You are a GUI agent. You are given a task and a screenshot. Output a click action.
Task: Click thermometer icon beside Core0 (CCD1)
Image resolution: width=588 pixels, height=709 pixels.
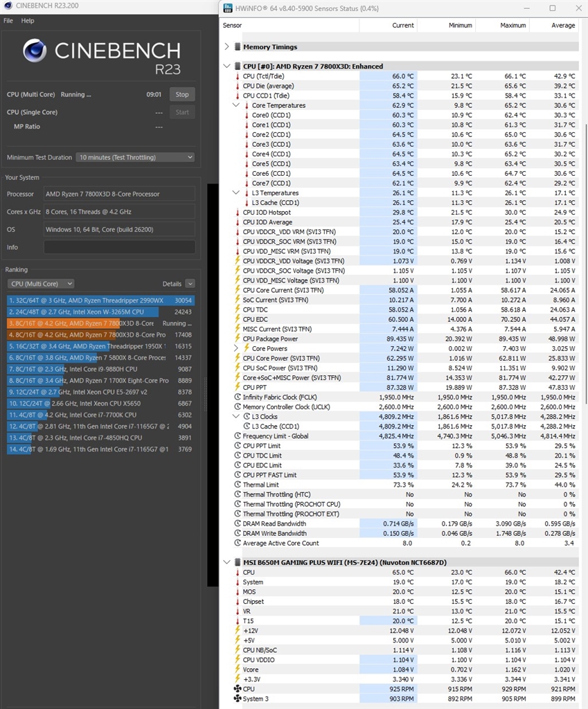pyautogui.click(x=247, y=115)
